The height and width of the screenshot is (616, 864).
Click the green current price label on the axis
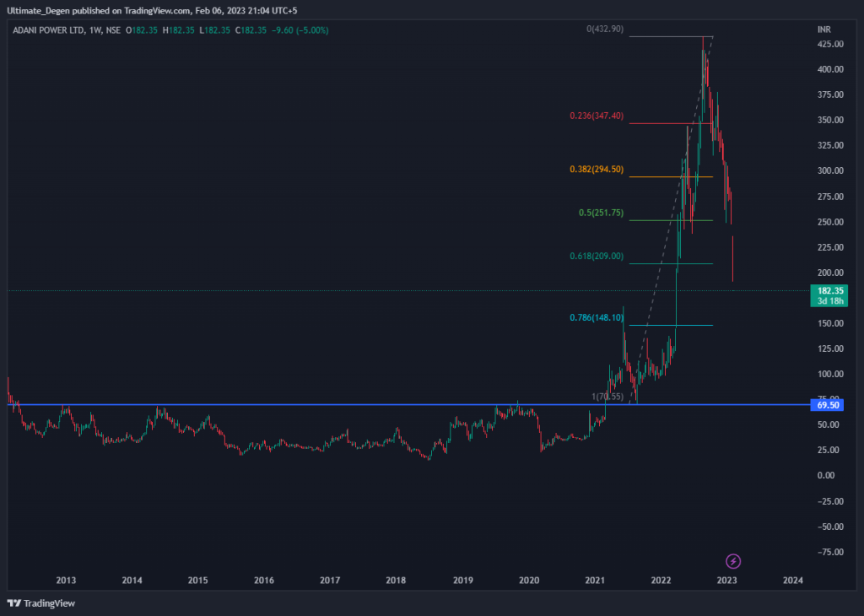click(829, 295)
